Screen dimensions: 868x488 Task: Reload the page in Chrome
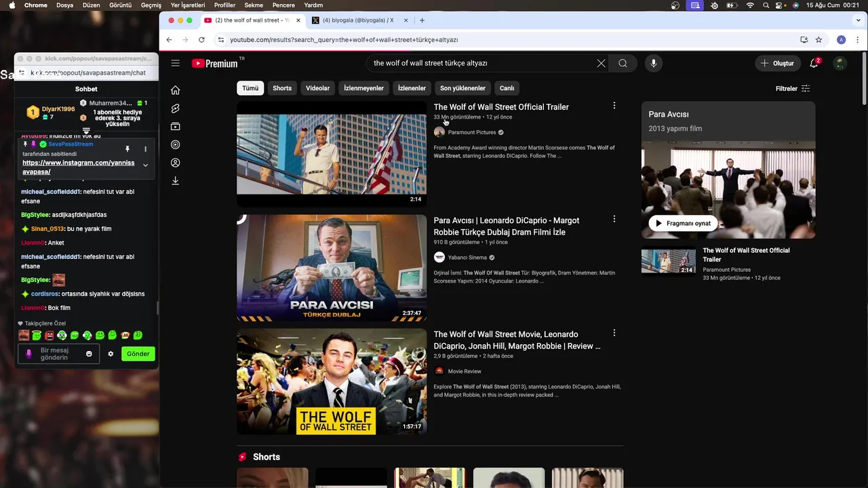tap(201, 40)
